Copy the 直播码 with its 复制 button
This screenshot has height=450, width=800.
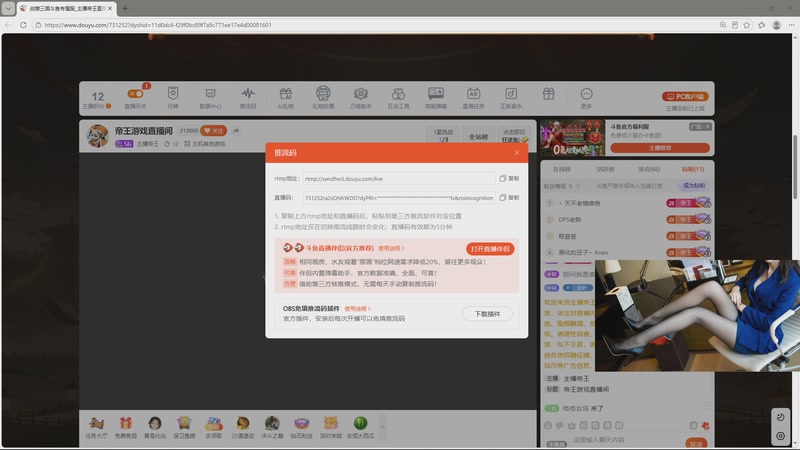tap(509, 197)
